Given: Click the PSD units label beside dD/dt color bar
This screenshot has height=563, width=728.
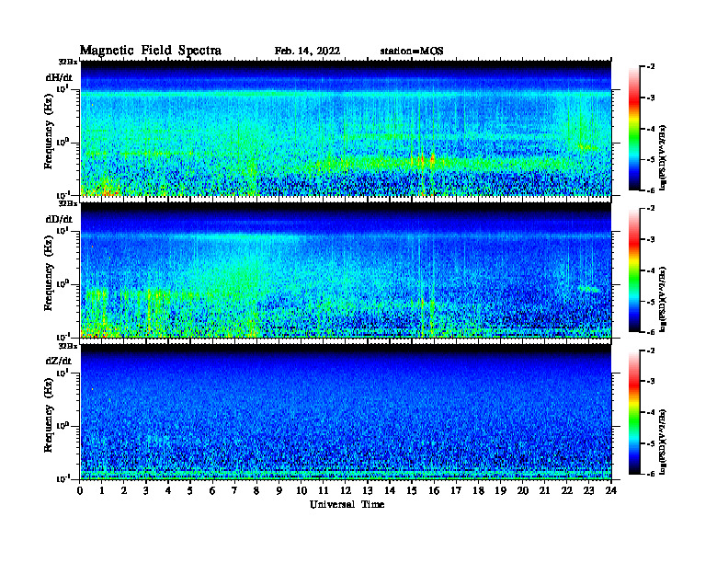Looking at the screenshot, I should [x=663, y=300].
